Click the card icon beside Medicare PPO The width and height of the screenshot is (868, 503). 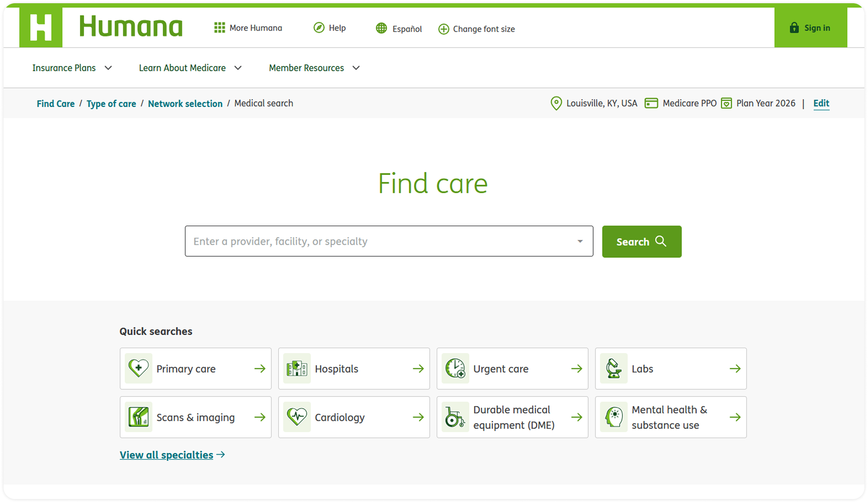coord(651,103)
